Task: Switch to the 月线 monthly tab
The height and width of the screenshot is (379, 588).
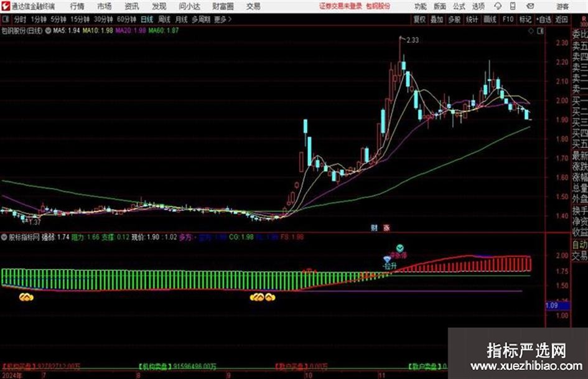Action: point(182,19)
